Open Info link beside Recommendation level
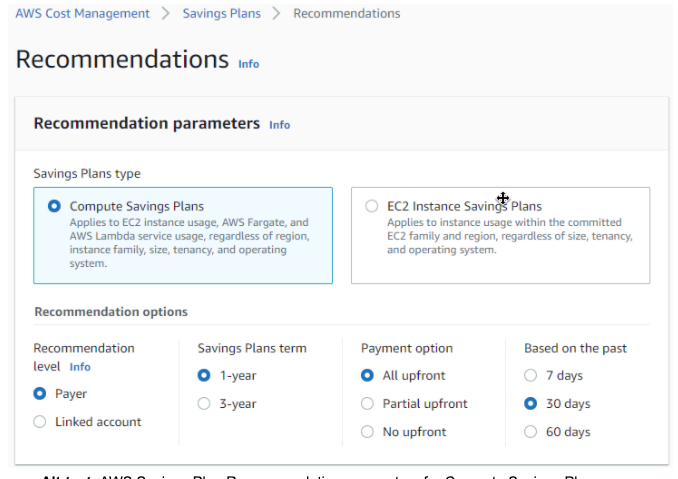This screenshot has width=678, height=479. tap(80, 367)
